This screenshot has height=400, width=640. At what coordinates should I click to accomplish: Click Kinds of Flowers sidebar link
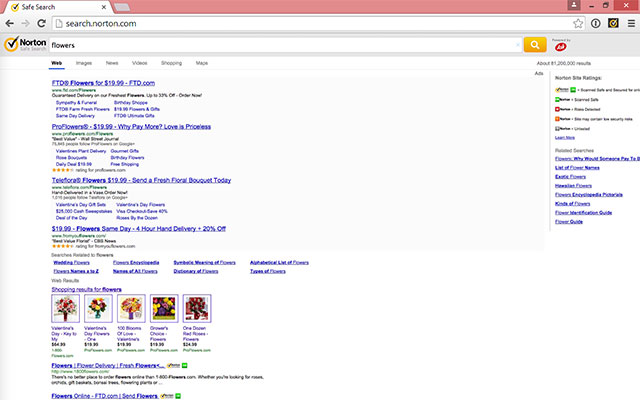pos(572,204)
